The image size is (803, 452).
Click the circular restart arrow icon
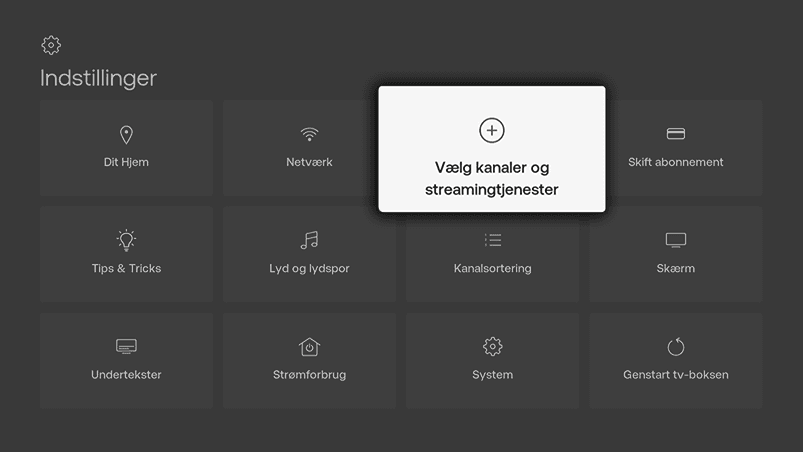click(x=675, y=347)
